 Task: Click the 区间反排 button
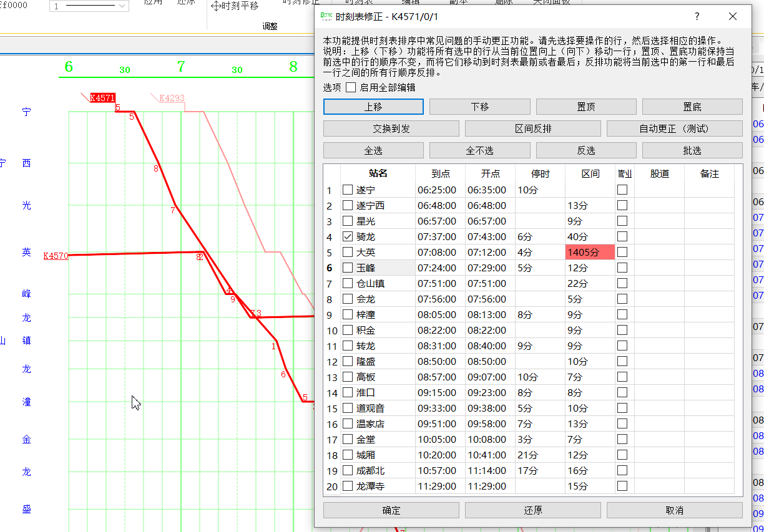(x=532, y=129)
